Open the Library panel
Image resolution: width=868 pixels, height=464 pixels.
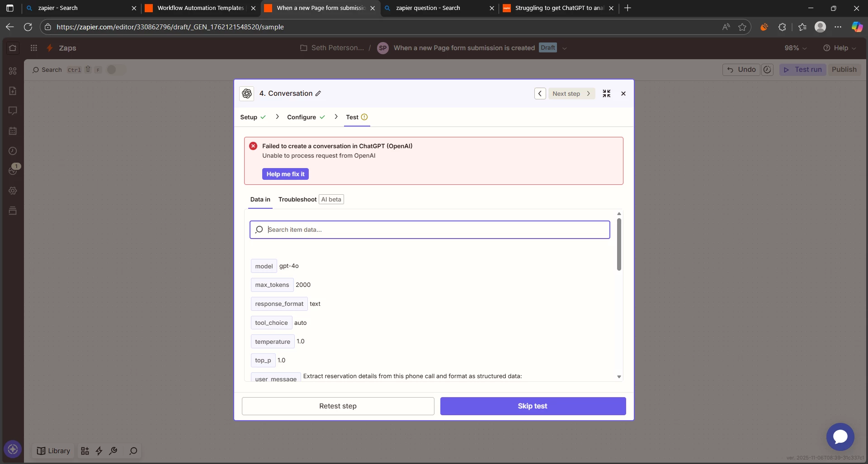click(x=53, y=451)
